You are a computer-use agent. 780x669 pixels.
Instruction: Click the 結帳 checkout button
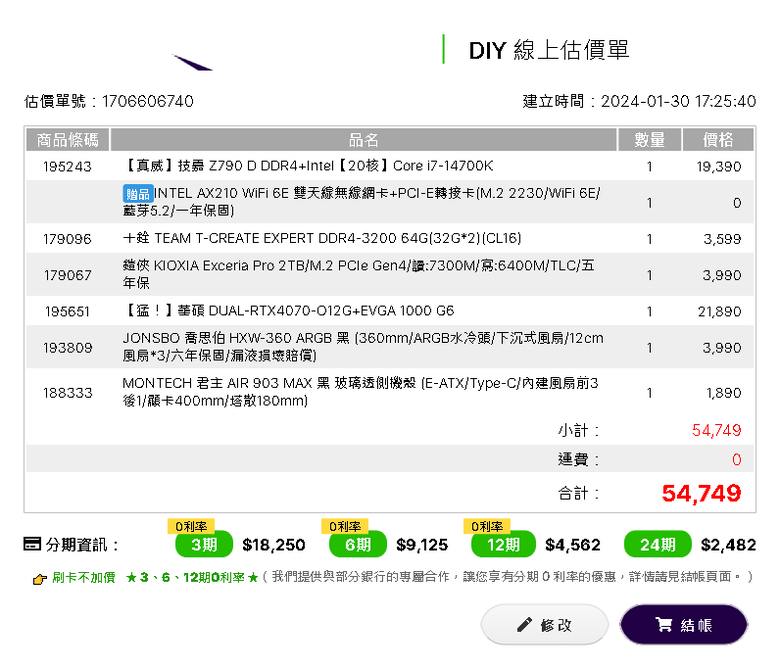coord(683,624)
